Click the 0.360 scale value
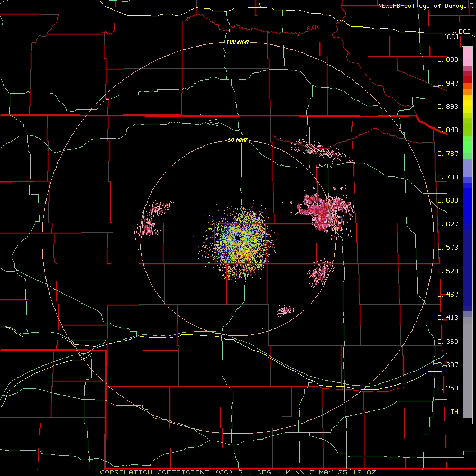Viewport: 476px width, 476px height. pyautogui.click(x=448, y=342)
